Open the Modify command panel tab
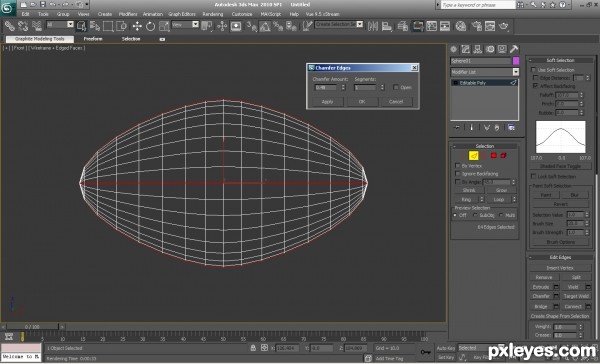 465,49
